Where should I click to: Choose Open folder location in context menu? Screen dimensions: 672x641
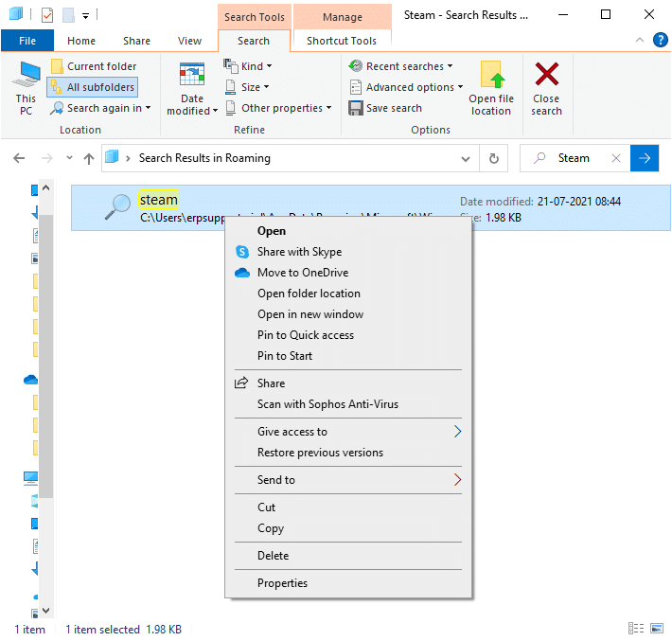pyautogui.click(x=309, y=294)
